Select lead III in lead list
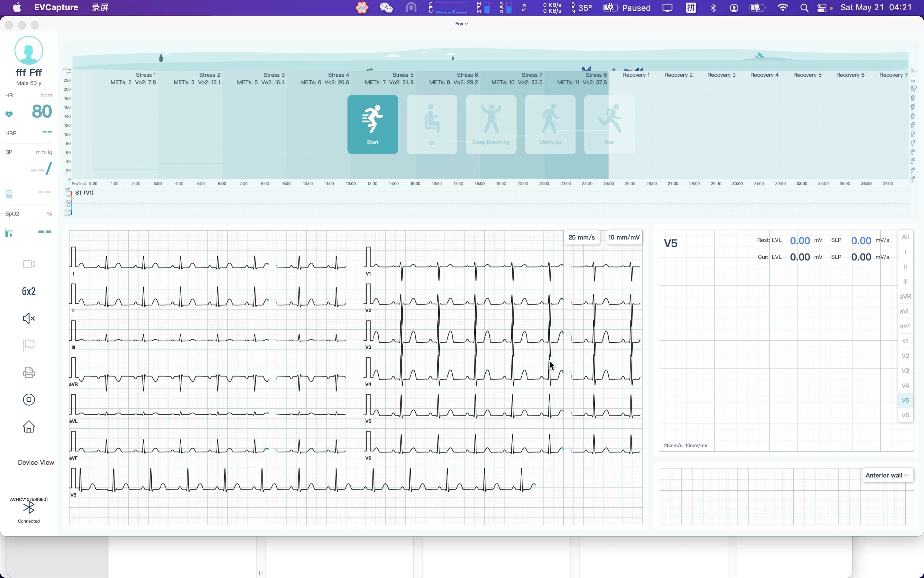 click(x=905, y=282)
